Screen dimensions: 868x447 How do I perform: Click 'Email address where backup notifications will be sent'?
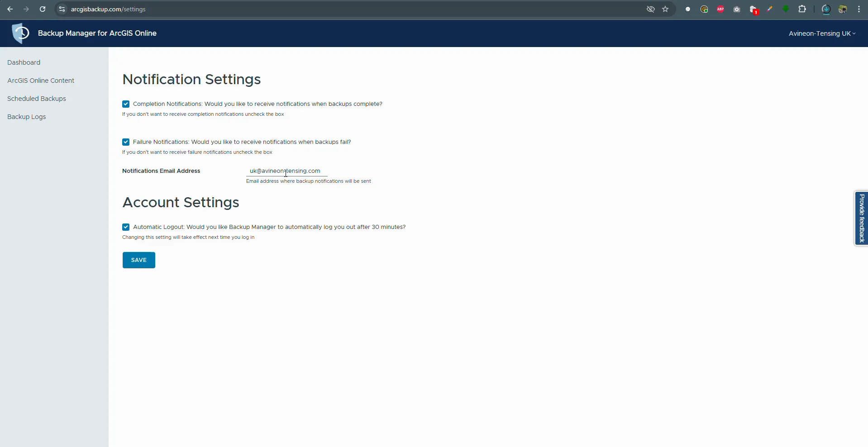click(x=309, y=181)
